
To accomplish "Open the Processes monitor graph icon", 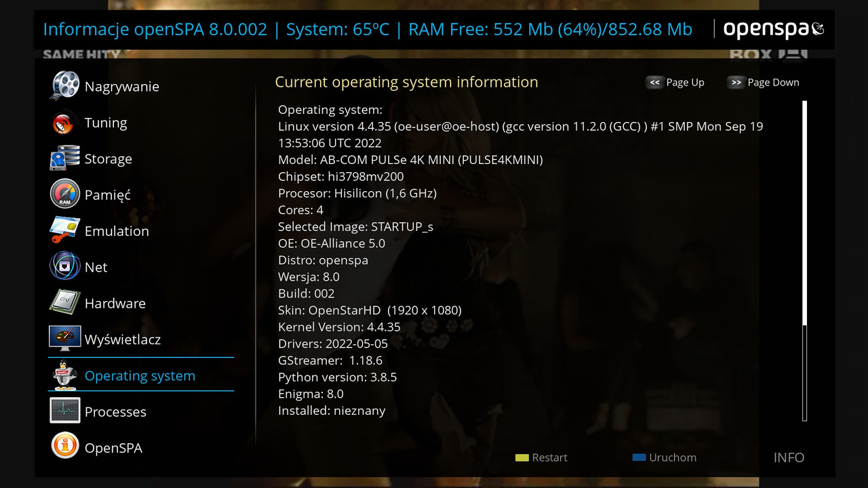I will pyautogui.click(x=64, y=411).
